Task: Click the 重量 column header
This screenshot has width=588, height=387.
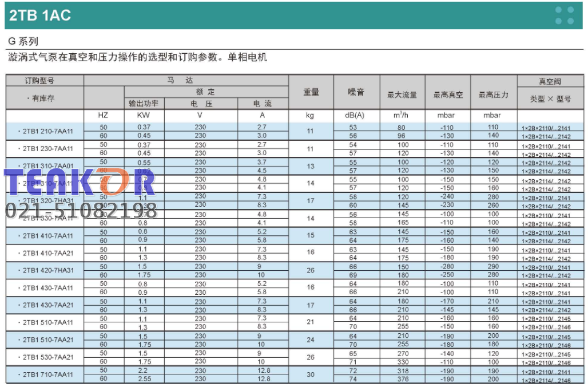Action: tap(311, 92)
